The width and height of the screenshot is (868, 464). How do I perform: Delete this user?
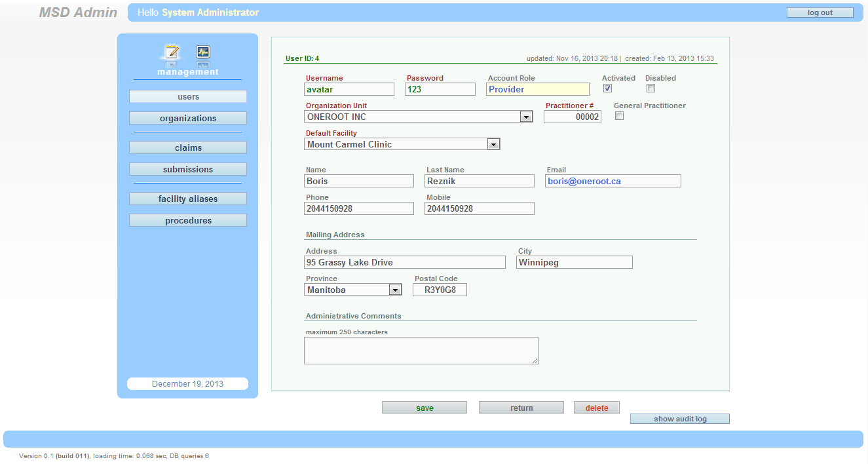point(597,408)
